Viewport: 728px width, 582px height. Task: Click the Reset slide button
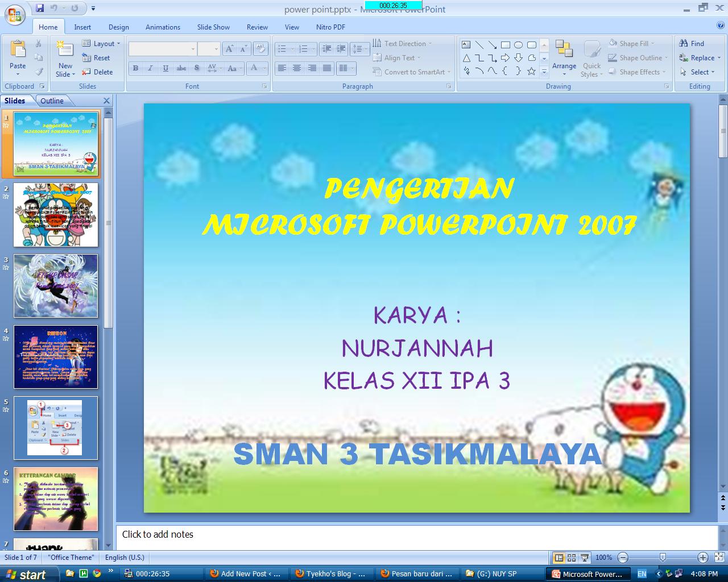96,58
